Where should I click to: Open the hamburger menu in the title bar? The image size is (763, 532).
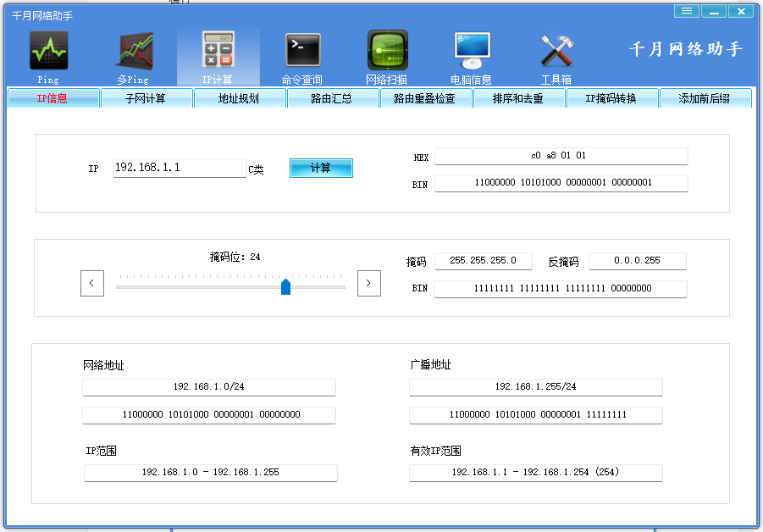tap(686, 11)
